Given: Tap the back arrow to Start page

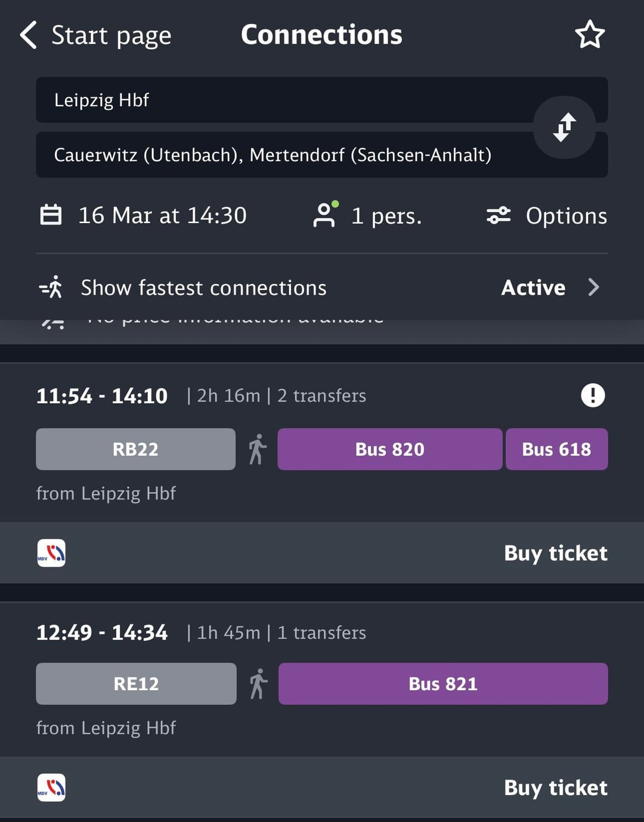Looking at the screenshot, I should coord(29,35).
